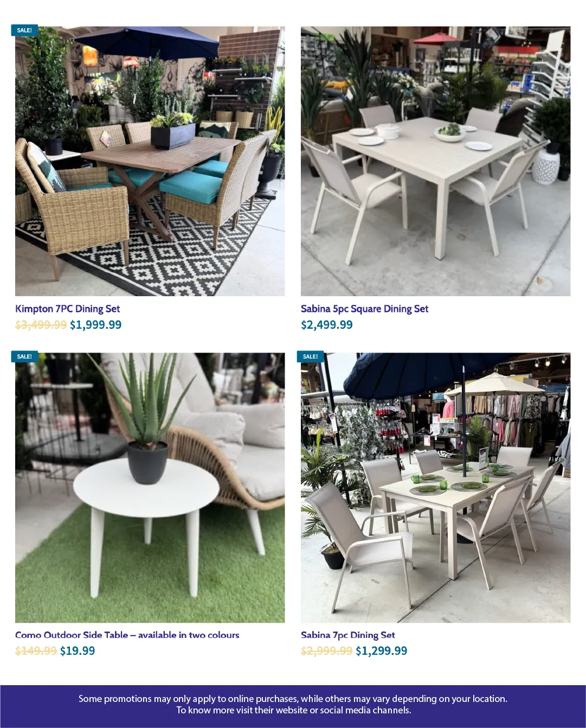Open the Kimpton 7PC Dining Set photo
Screen dimensions: 586x728
[150, 161]
